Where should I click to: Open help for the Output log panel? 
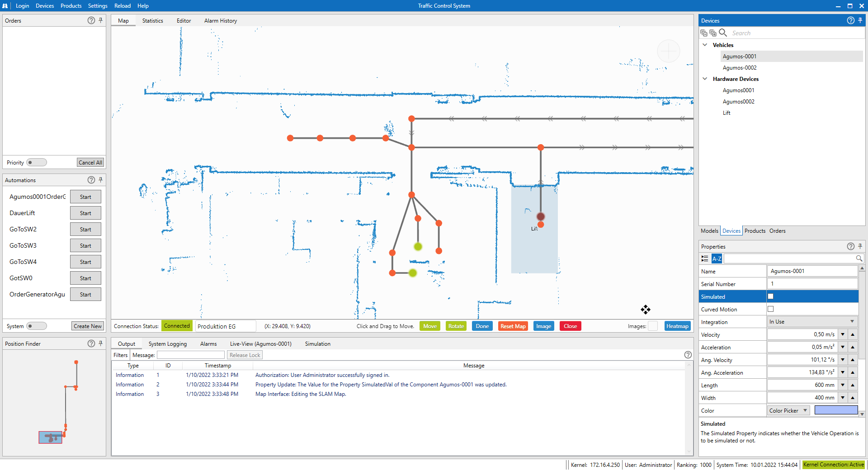(688, 355)
